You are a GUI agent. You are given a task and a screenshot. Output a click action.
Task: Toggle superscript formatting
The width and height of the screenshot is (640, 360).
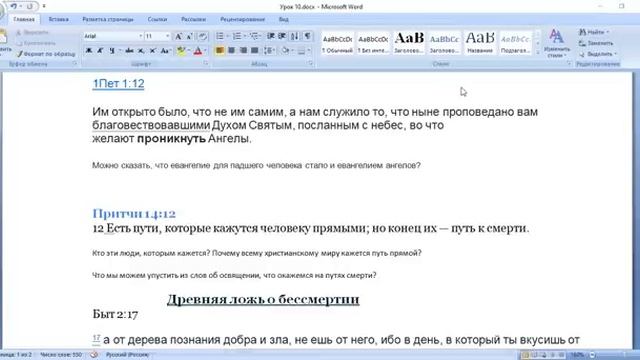tap(152, 51)
